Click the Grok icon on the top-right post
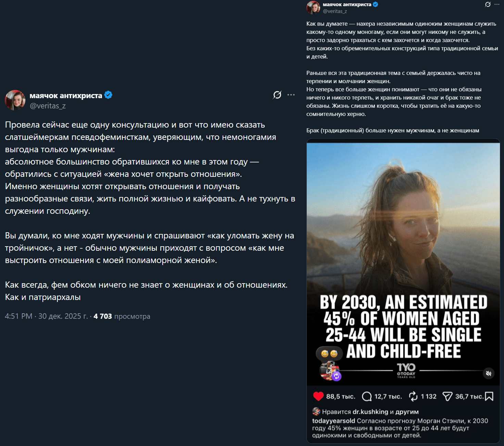Image resolution: width=504 pixels, height=446 pixels. 488,4
